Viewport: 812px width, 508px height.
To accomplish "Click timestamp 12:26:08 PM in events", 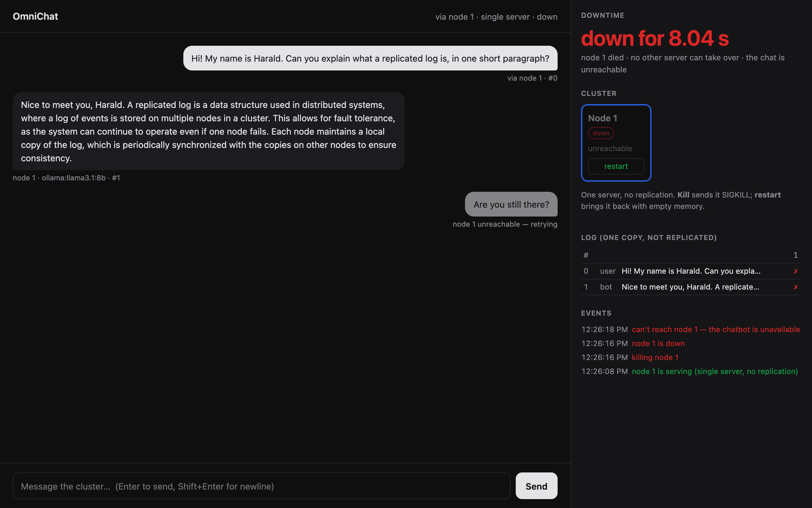I will click(x=604, y=371).
